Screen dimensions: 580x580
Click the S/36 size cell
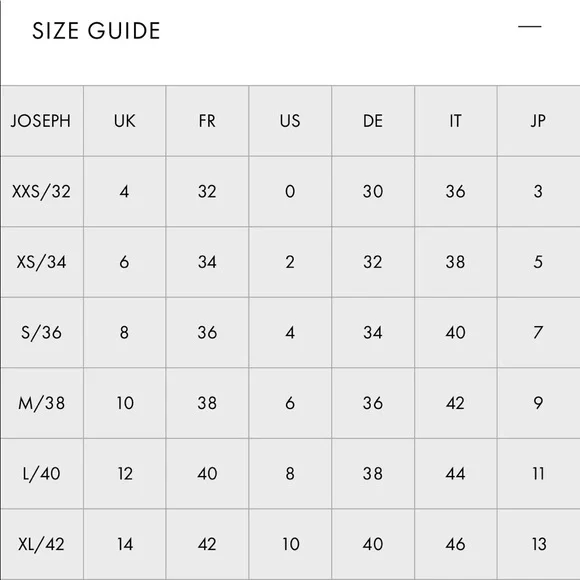tap(41, 333)
